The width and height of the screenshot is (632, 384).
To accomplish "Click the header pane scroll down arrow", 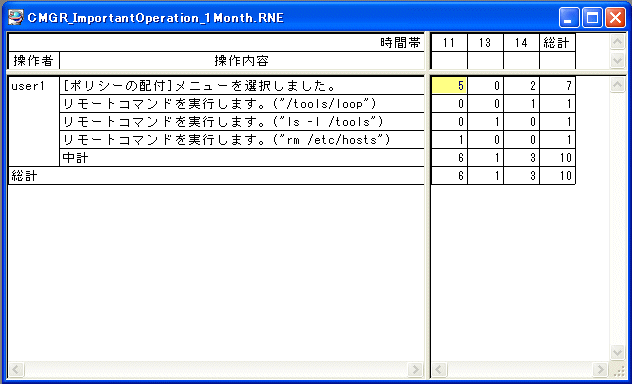I will coord(617,60).
